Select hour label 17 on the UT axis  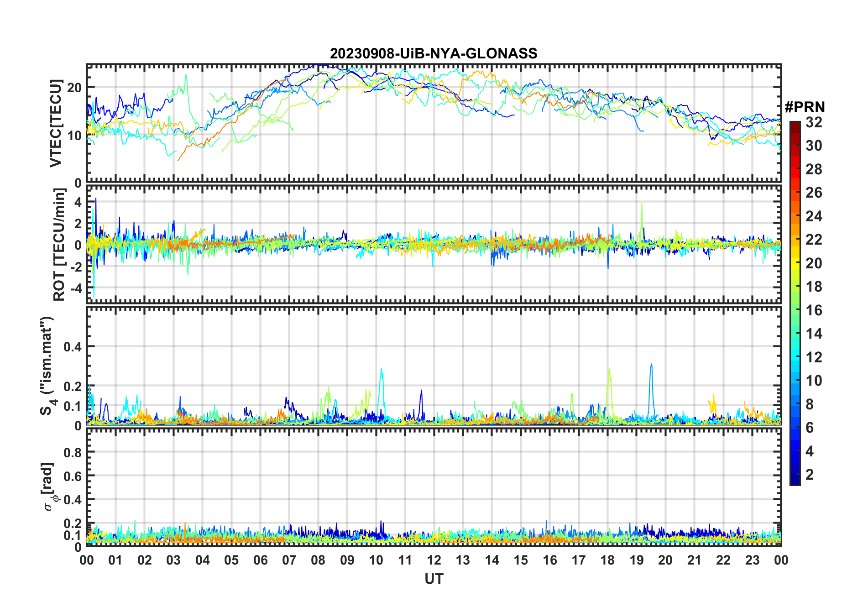coord(579,560)
